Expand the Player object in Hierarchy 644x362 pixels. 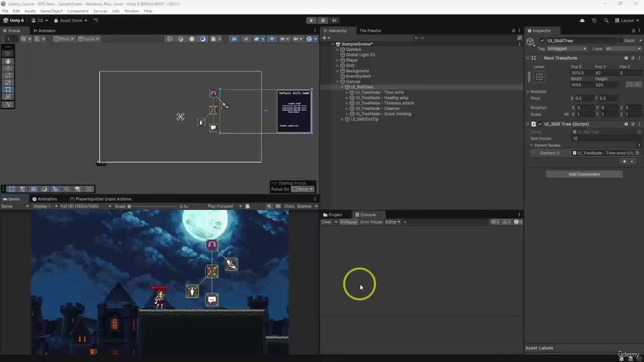tap(338, 60)
